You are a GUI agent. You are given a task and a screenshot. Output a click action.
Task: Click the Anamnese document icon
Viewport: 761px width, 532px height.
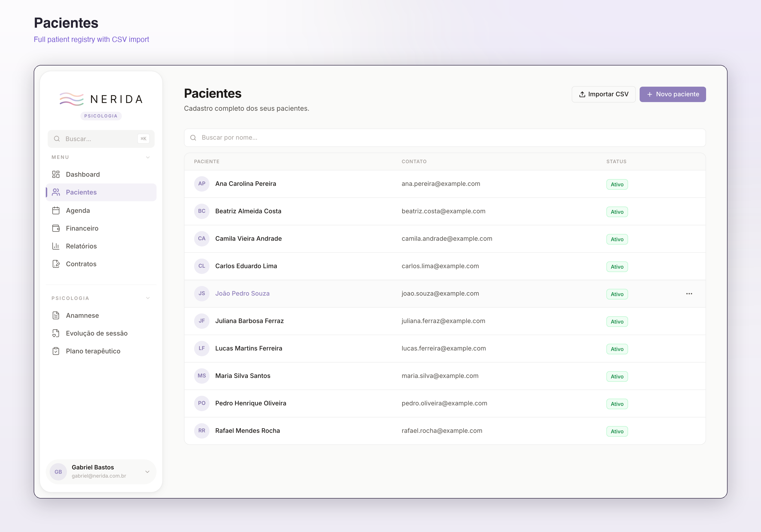pos(56,315)
